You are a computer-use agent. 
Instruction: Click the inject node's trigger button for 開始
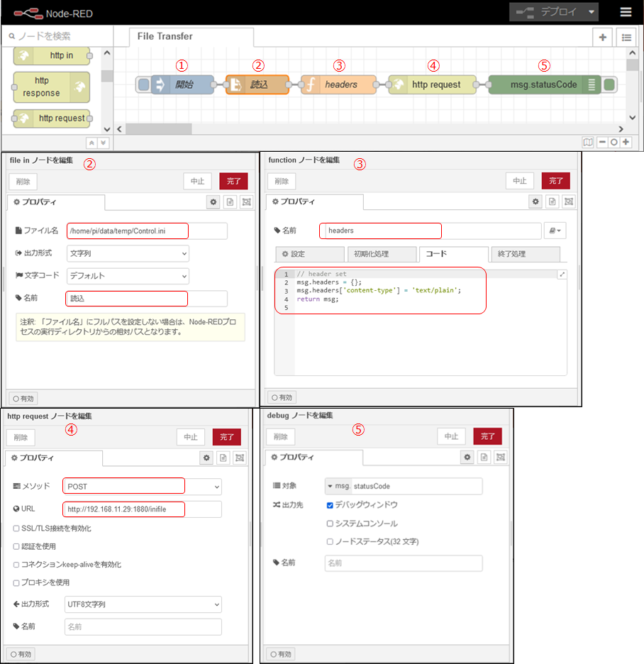pos(143,85)
